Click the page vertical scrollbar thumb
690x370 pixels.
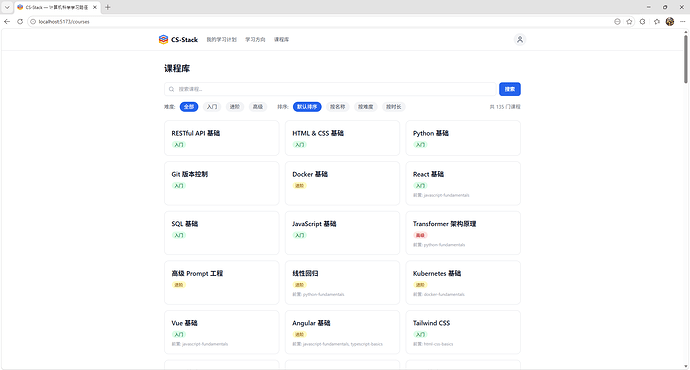click(x=686, y=59)
